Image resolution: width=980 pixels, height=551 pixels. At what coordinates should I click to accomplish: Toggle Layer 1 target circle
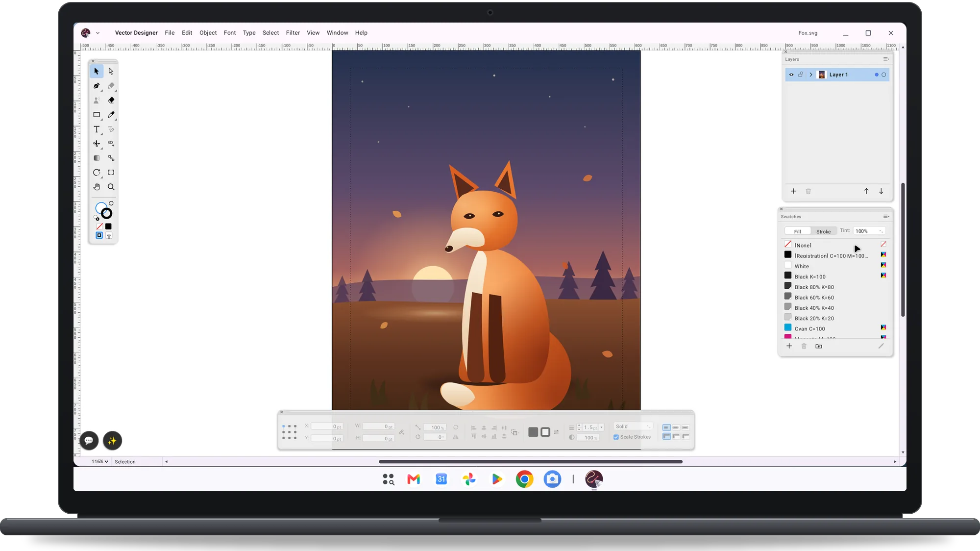(x=884, y=75)
